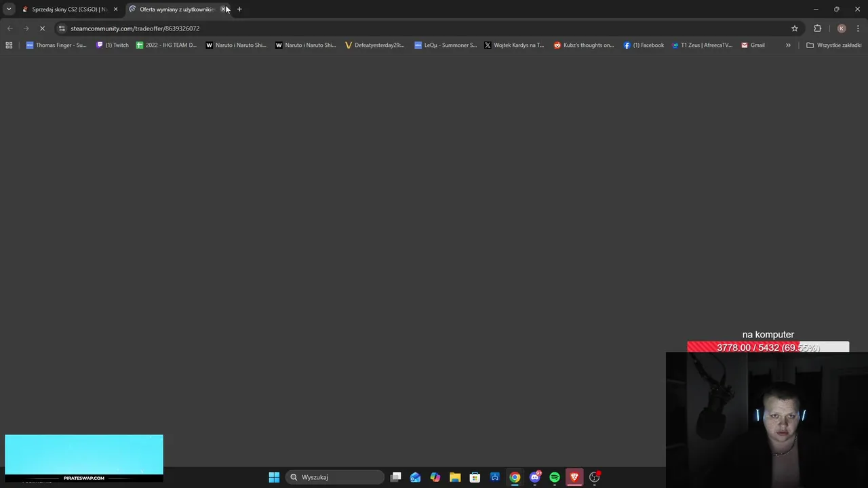Viewport: 868px width, 488px height.
Task: Open Discord from the taskbar
Action: point(535,477)
